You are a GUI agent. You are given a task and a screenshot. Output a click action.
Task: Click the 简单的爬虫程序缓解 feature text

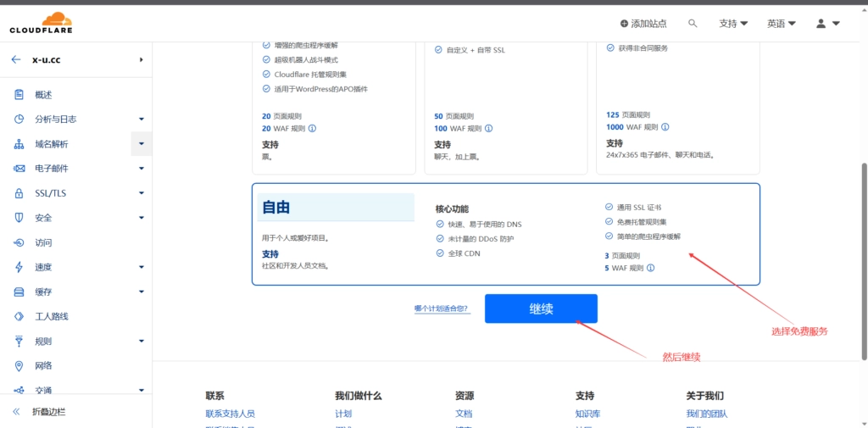648,236
